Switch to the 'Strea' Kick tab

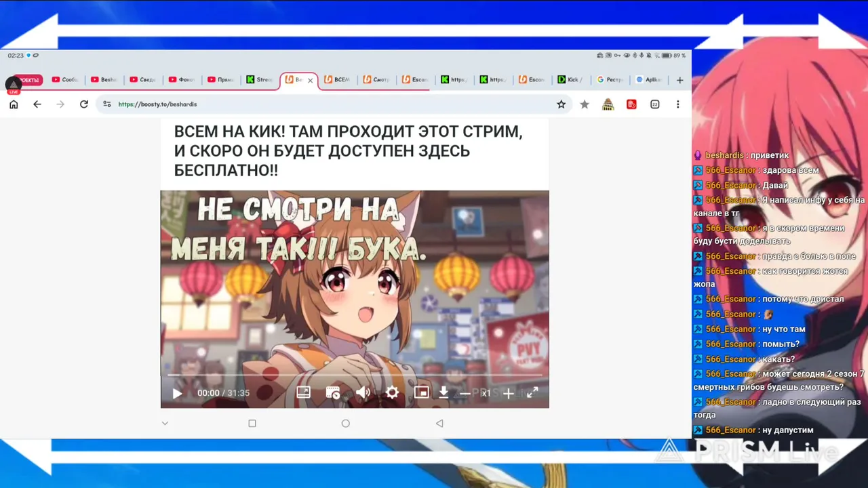pyautogui.click(x=260, y=80)
